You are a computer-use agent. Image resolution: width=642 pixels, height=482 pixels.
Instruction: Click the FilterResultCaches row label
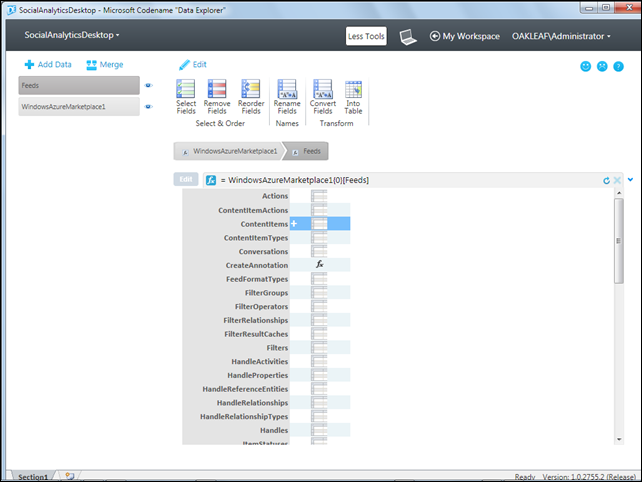pyautogui.click(x=256, y=334)
